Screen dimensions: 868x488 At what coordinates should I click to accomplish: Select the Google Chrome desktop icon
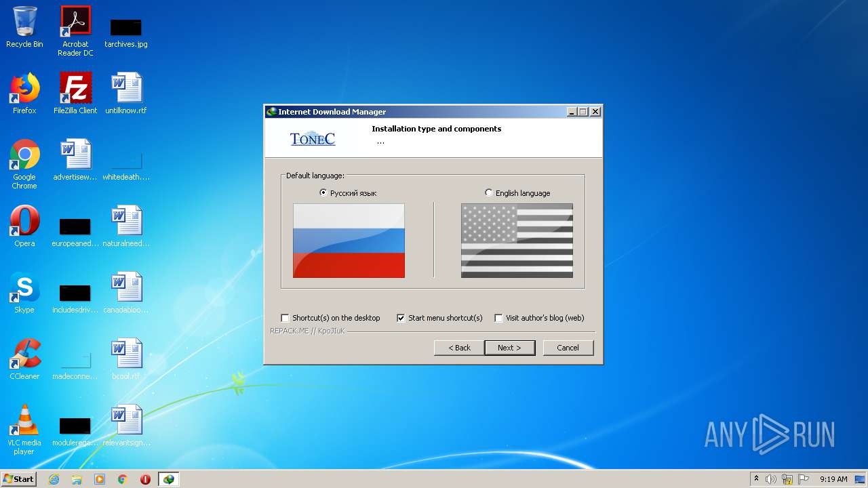(24, 164)
